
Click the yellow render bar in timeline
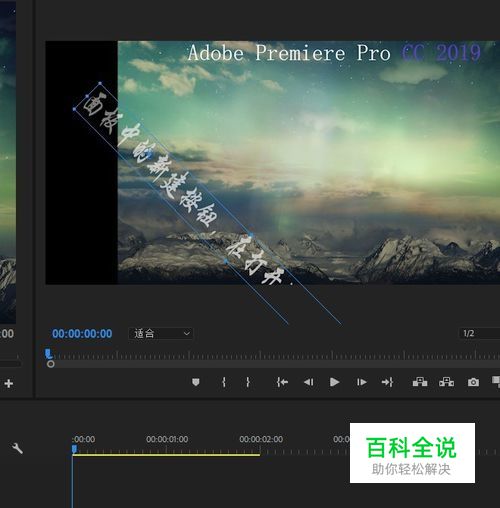point(166,454)
